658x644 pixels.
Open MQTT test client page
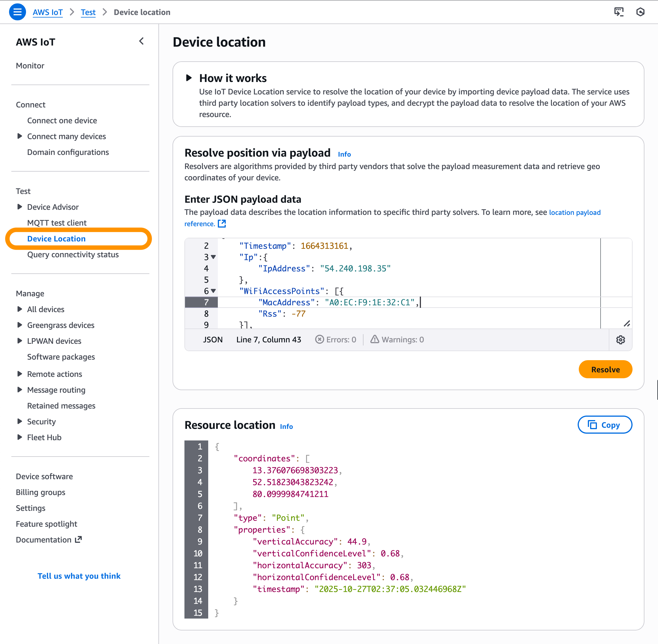click(x=57, y=222)
